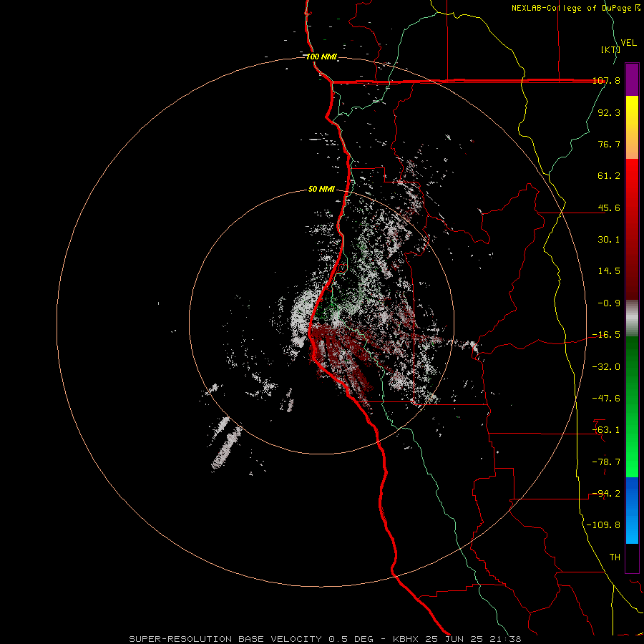Select the 107.8 legend value
This screenshot has width=644, height=644.
click(606, 80)
